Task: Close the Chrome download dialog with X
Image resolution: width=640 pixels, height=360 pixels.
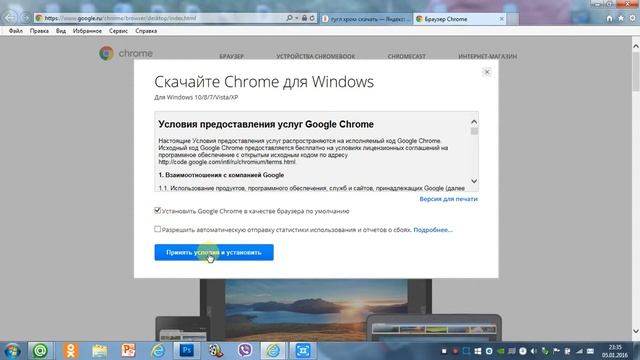Action: (x=487, y=72)
